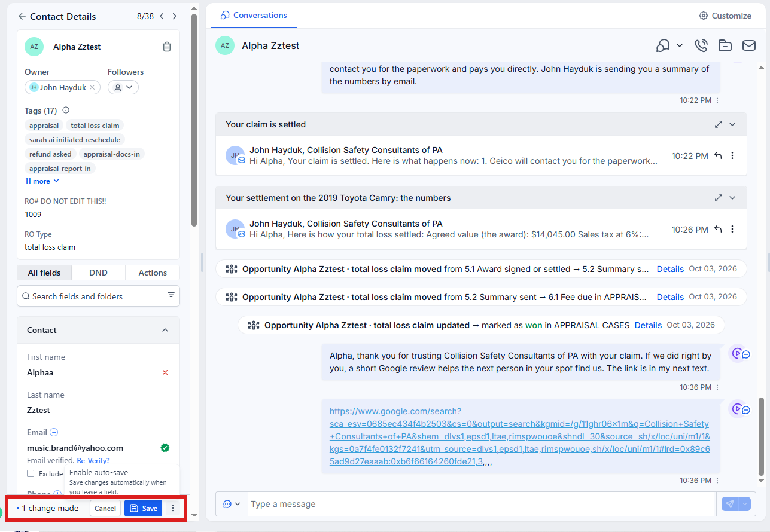Cancel the pending change

105,509
